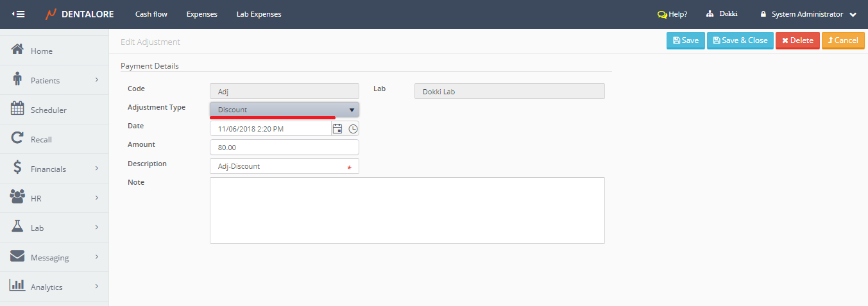Go to the Cash flow tab

click(x=151, y=14)
